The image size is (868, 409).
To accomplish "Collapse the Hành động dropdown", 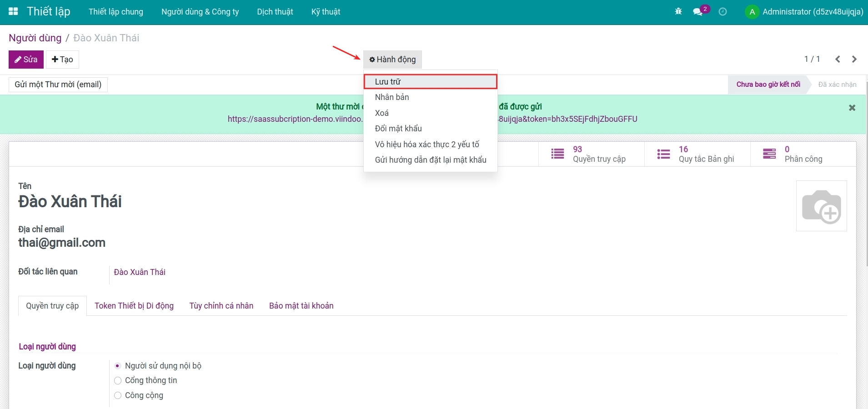I will (x=392, y=60).
